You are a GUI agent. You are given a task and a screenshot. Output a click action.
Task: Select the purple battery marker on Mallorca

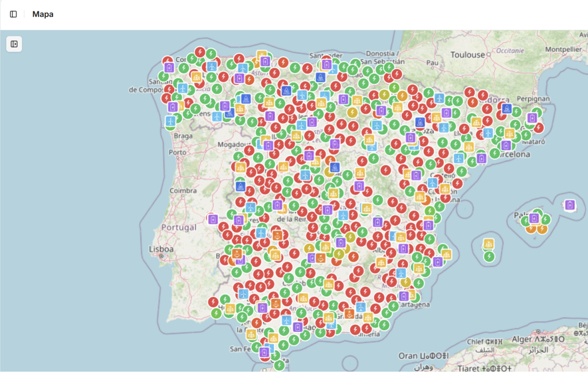[534, 218]
